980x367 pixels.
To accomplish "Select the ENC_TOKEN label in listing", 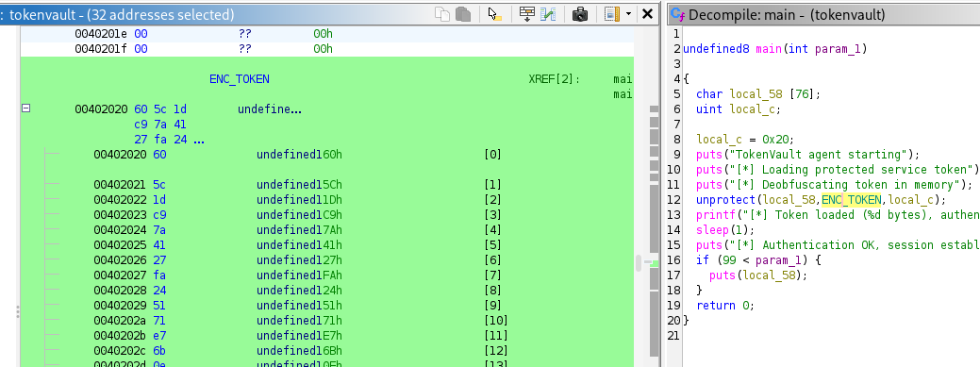I will (240, 79).
